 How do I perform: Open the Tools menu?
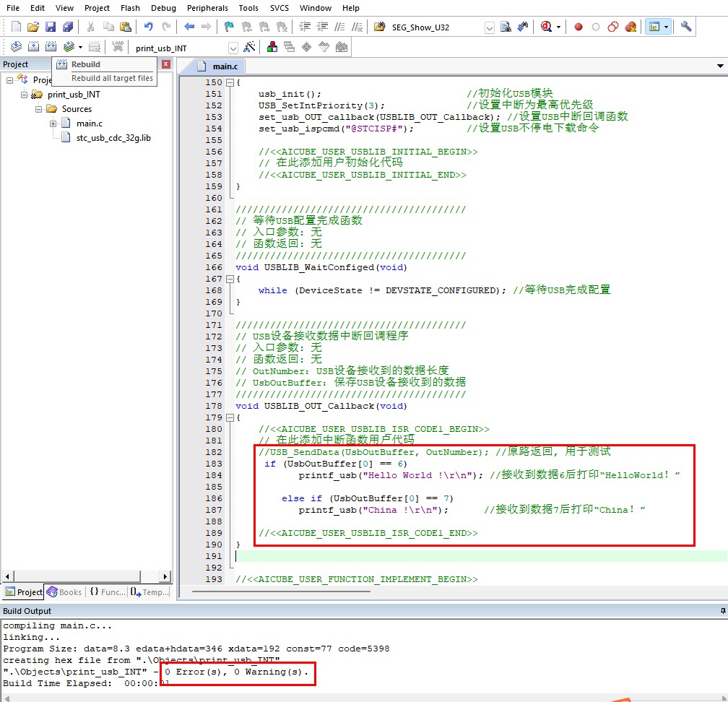(x=248, y=8)
